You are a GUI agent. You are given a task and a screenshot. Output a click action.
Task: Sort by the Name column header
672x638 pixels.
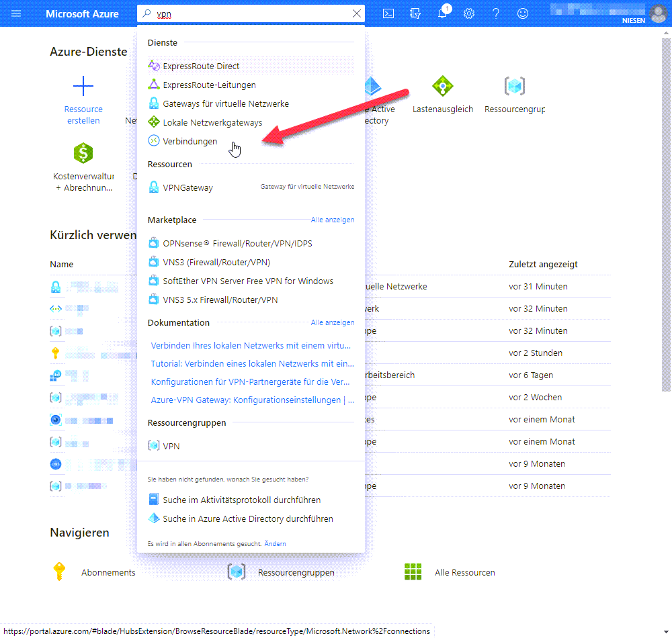pyautogui.click(x=61, y=264)
